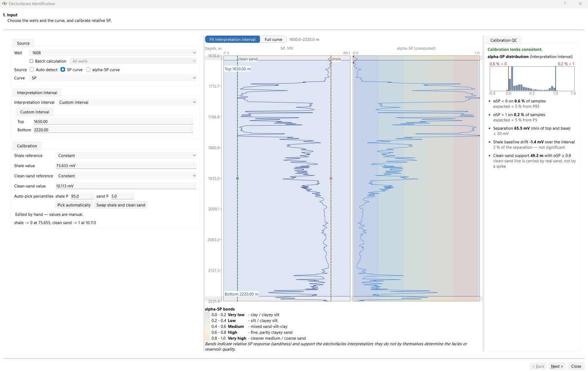Click Swap shale and clean sand button

(121, 205)
